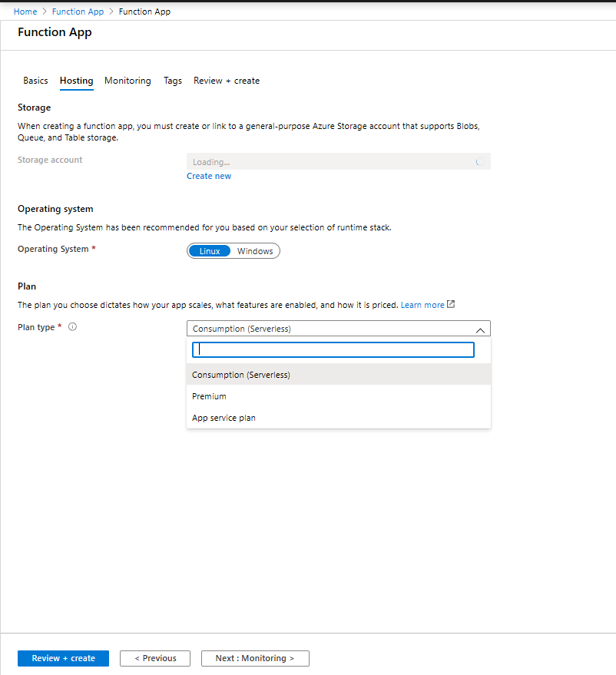Open the Learn more link
Viewport: 616px width, 675px height.
coord(422,305)
